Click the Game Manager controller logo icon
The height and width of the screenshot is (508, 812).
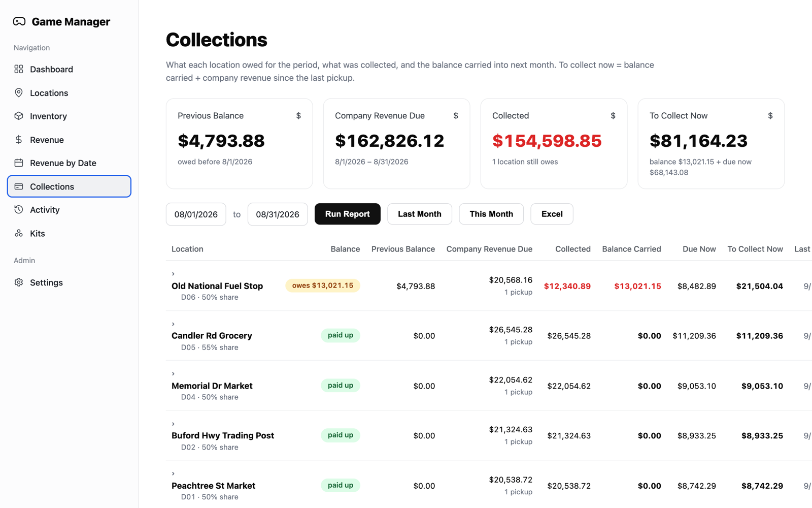[19, 21]
